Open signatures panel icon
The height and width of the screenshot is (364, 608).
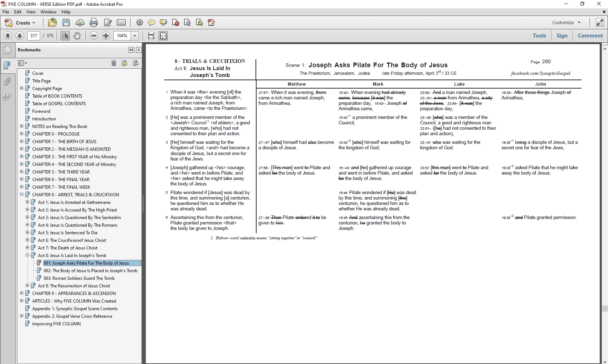[x=7, y=97]
